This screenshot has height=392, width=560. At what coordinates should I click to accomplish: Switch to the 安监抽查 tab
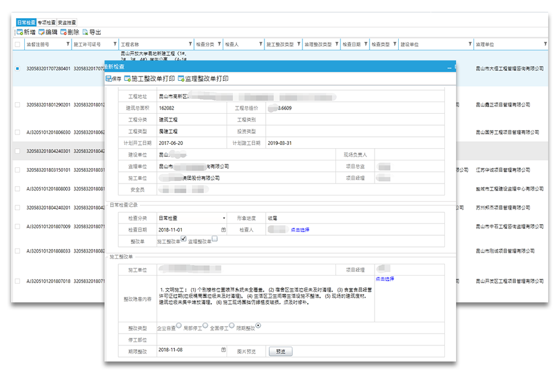coord(67,22)
